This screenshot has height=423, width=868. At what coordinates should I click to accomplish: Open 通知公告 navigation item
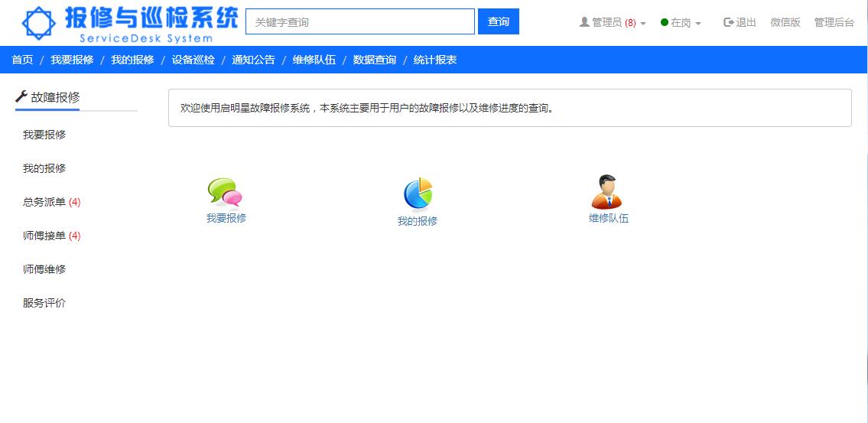pyautogui.click(x=254, y=60)
